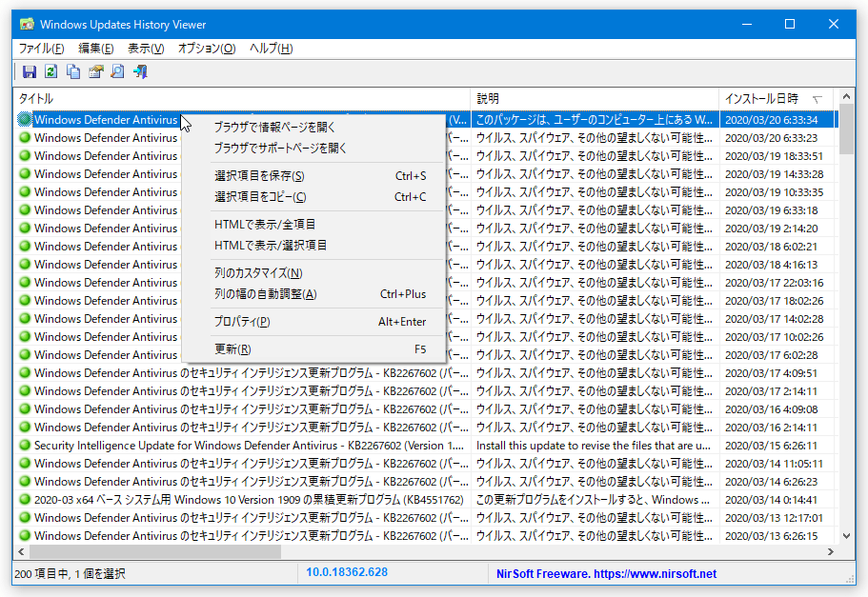Screen dimensions: 868x597
Task: Open the ヘルプ(H) menu
Action: tap(271, 49)
